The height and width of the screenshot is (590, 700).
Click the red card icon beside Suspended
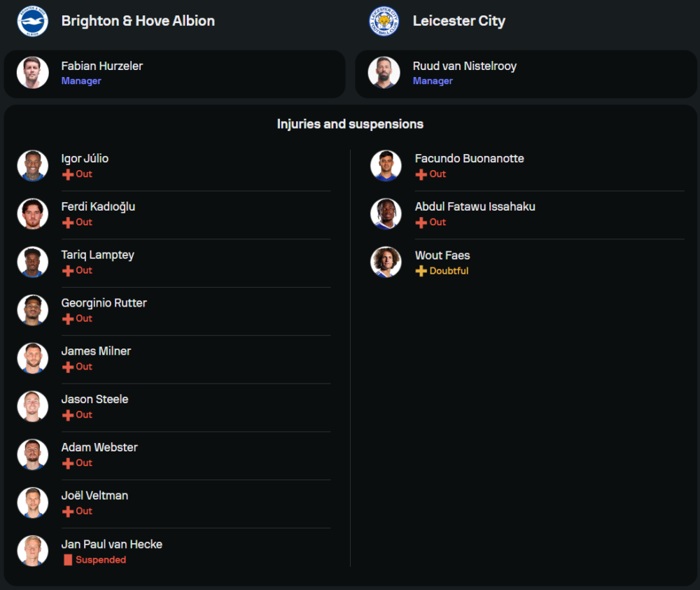(x=68, y=560)
